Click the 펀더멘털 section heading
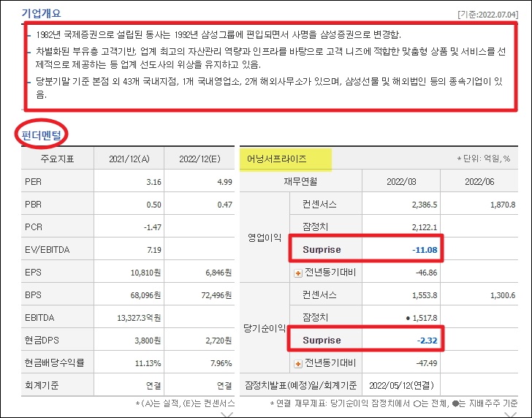Screen dimensions: 532x418 tap(41, 135)
